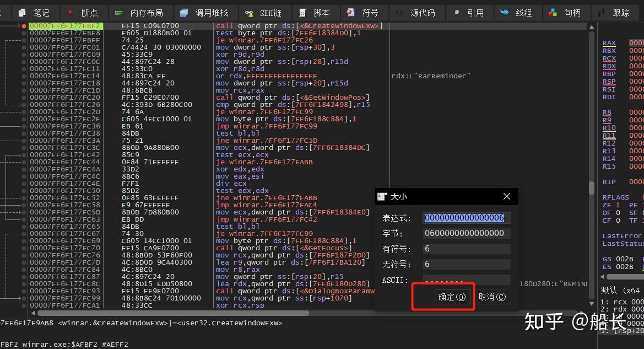This screenshot has height=349, width=644.
Task: Click the rdx:L"RarReminder" comment
Action: [x=431, y=76]
